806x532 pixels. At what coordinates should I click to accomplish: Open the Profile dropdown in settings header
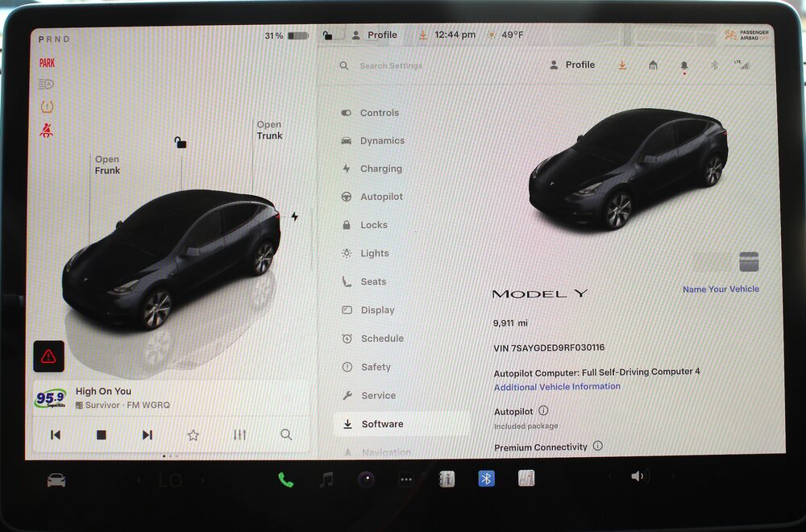(x=572, y=64)
